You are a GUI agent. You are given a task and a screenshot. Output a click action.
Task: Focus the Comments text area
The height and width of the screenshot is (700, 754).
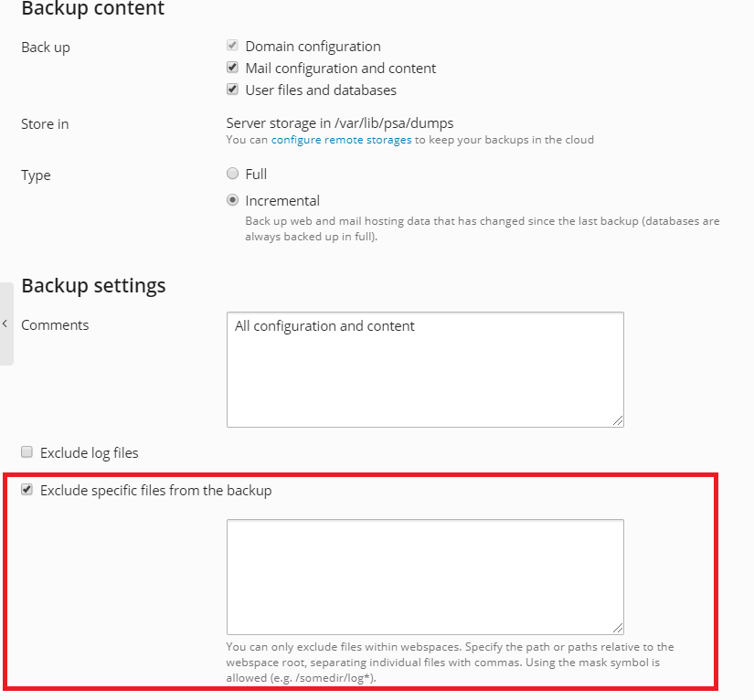click(425, 369)
